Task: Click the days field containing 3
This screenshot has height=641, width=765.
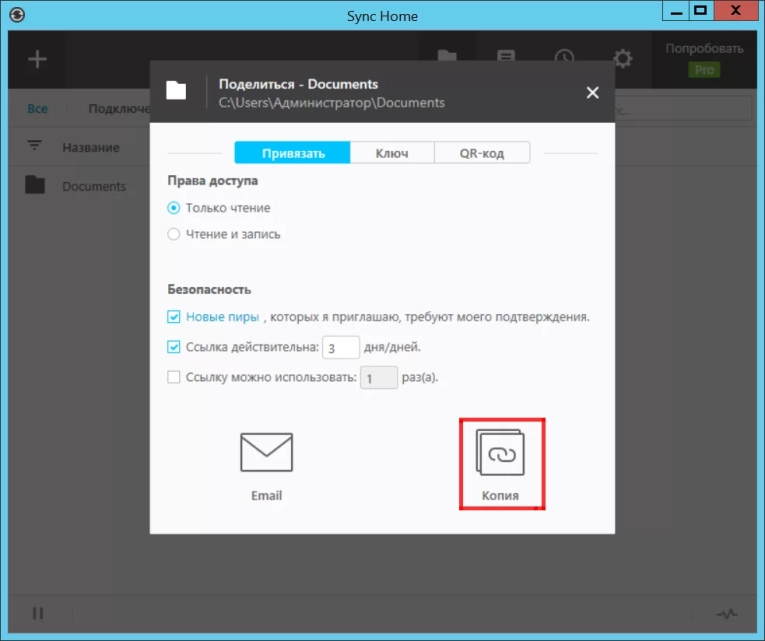Action: [341, 348]
